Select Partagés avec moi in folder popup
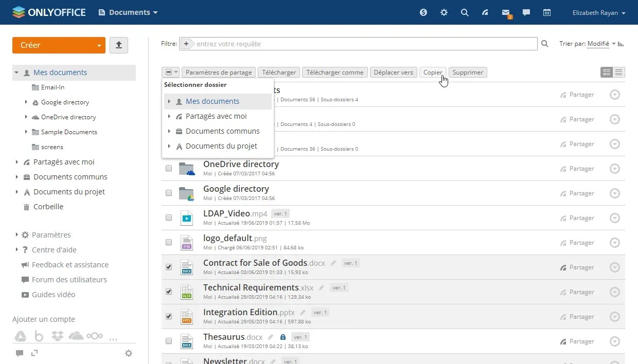The height and width of the screenshot is (364, 638). point(216,116)
